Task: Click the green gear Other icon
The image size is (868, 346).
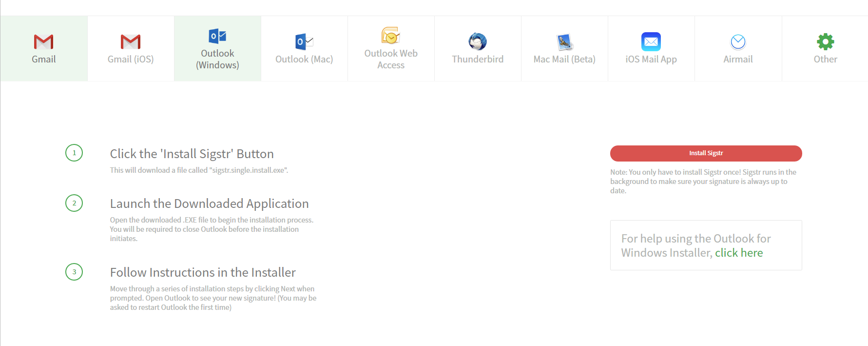Action: 825,42
